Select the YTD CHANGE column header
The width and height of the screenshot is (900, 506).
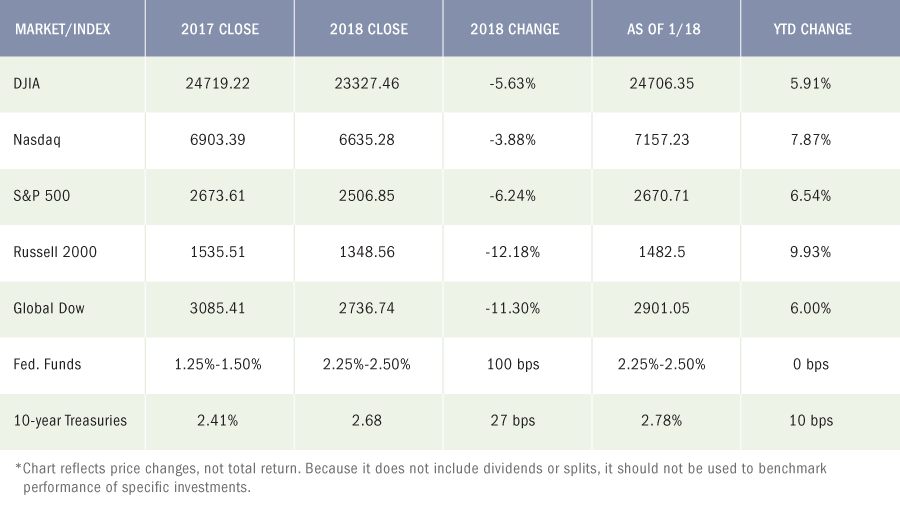coord(812,29)
